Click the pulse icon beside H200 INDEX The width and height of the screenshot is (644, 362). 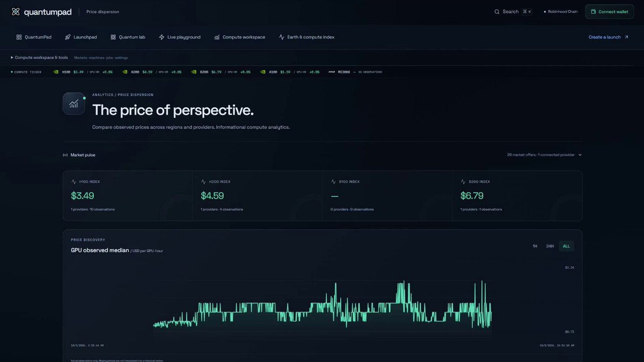203,182
